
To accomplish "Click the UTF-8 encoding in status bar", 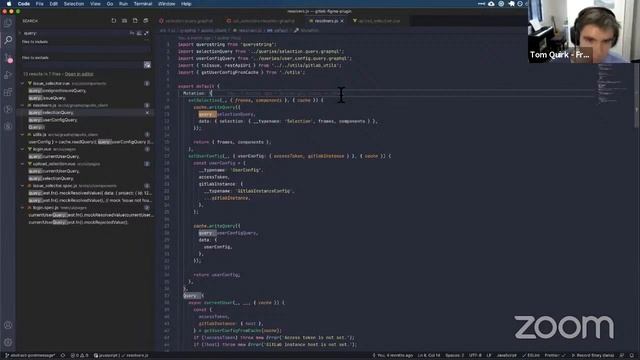I will [x=475, y=356].
